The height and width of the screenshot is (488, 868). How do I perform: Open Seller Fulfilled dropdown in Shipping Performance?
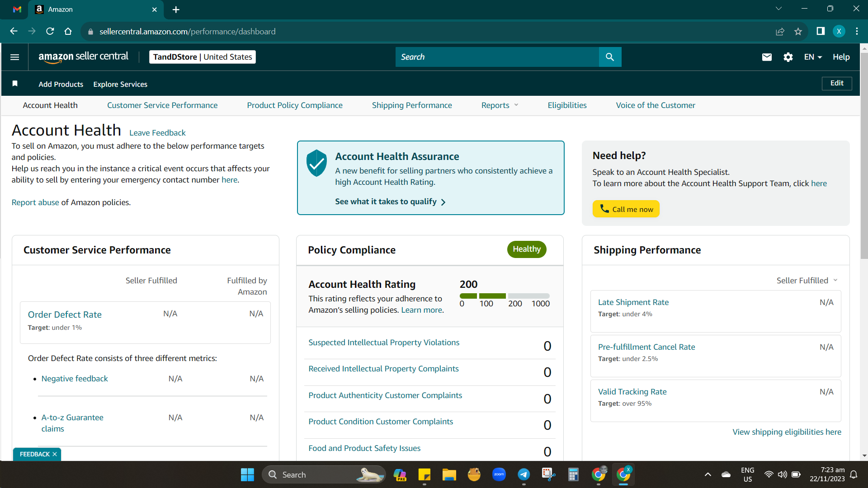pyautogui.click(x=807, y=280)
